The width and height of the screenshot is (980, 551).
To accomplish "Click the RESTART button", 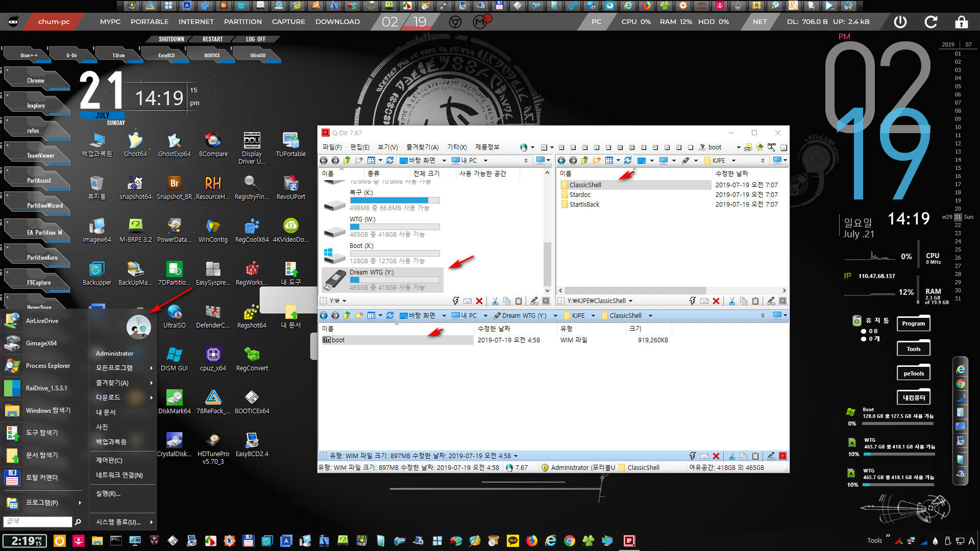I will click(212, 39).
